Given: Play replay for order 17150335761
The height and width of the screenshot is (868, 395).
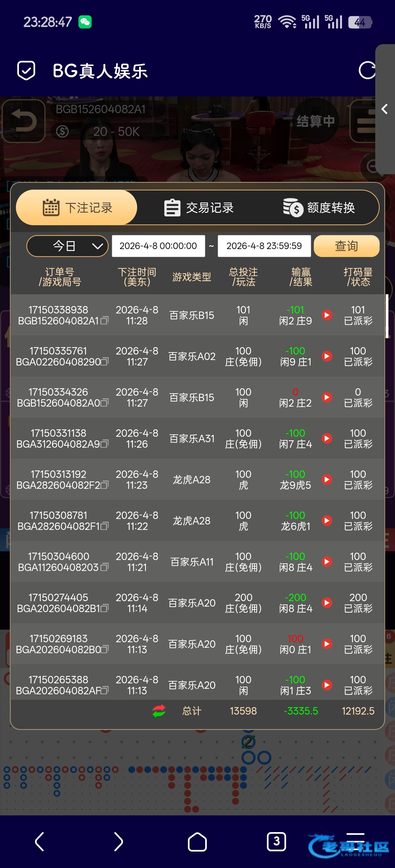Looking at the screenshot, I should coord(326,356).
